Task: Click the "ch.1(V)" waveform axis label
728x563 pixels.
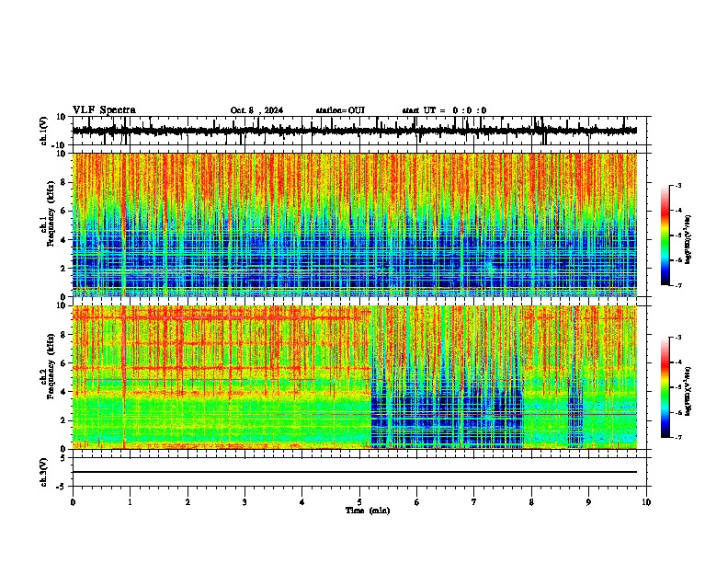Action: [44, 131]
